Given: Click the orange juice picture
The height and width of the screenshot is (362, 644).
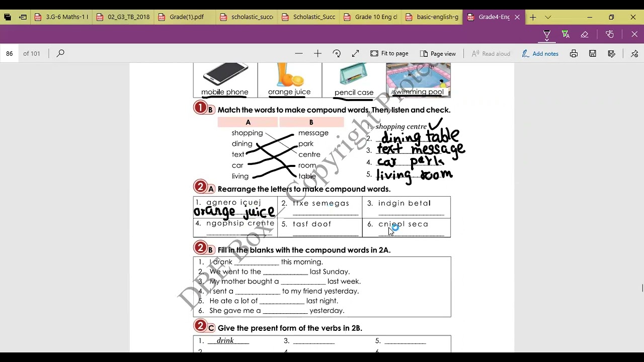Looking at the screenshot, I should [x=289, y=74].
